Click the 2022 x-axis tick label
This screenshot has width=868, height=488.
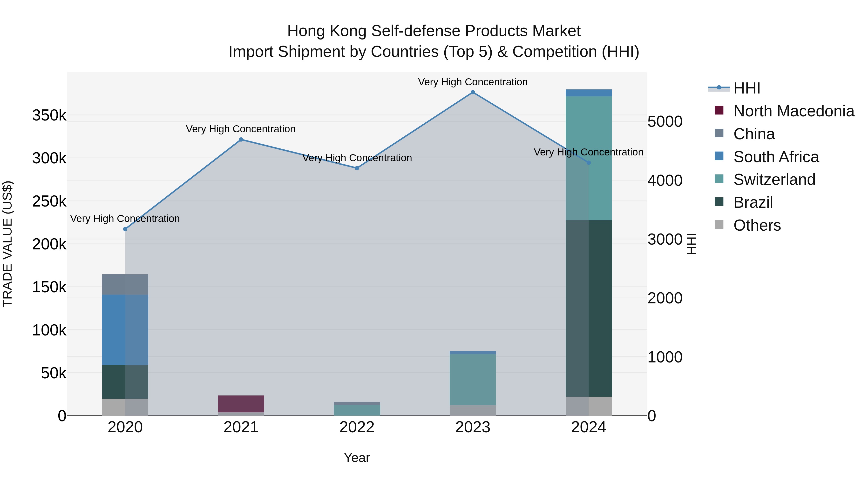(357, 427)
